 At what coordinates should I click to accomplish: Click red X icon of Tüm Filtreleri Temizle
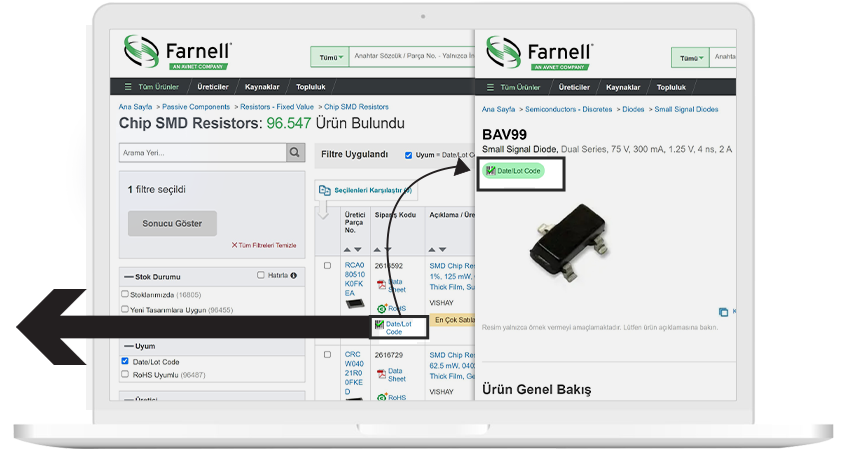point(234,245)
